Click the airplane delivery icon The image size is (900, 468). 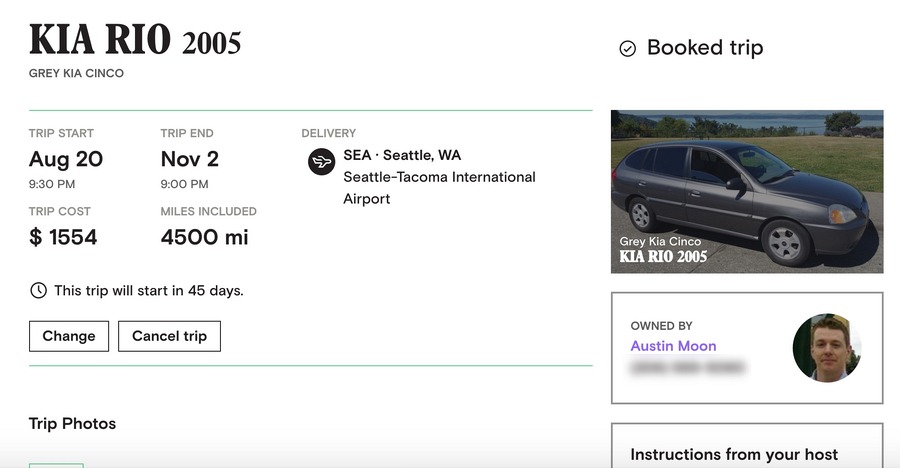pos(321,162)
